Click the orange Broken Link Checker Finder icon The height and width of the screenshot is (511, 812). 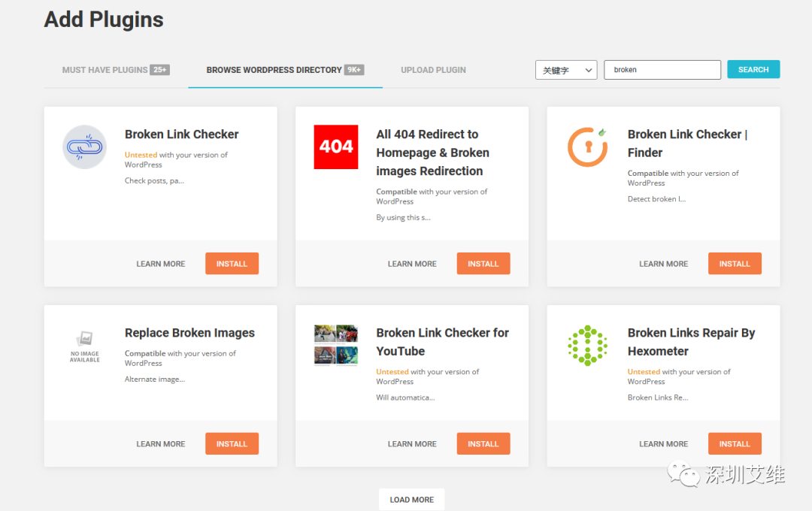tap(588, 147)
